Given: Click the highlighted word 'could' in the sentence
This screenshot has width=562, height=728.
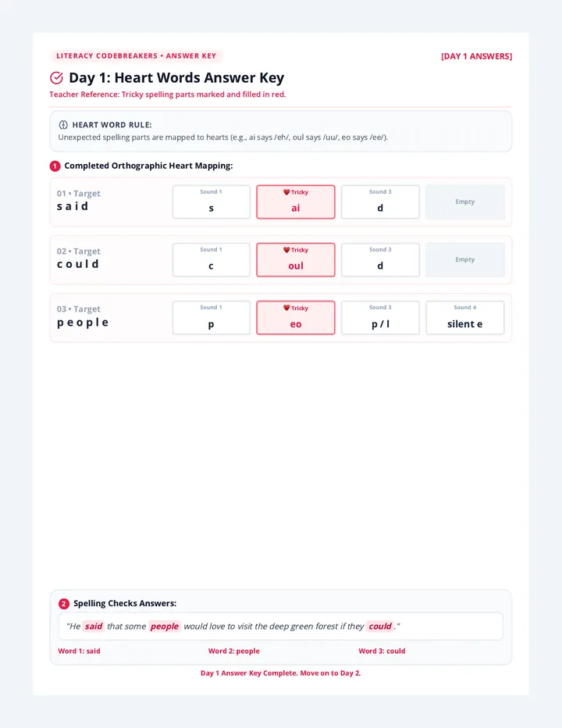Looking at the screenshot, I should (x=380, y=626).
